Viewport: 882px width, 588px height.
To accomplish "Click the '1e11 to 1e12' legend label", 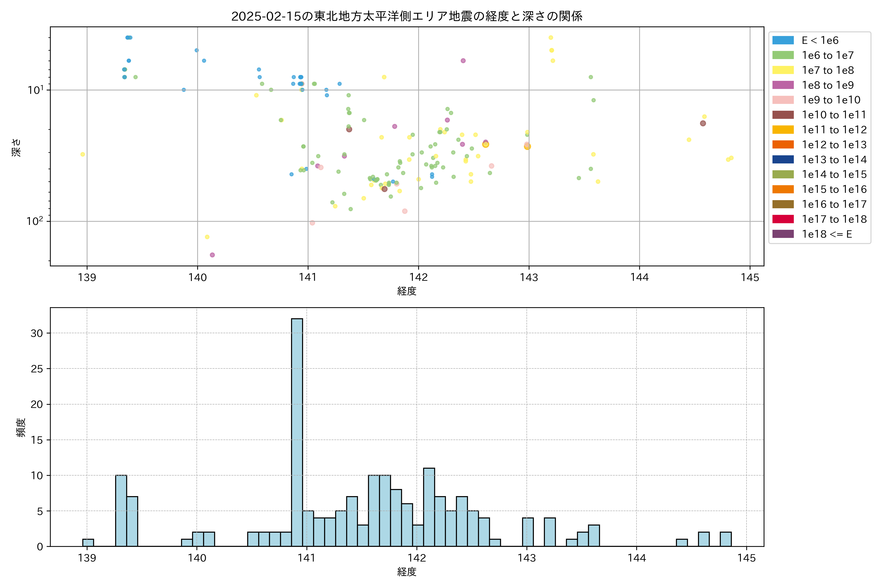I will click(834, 130).
